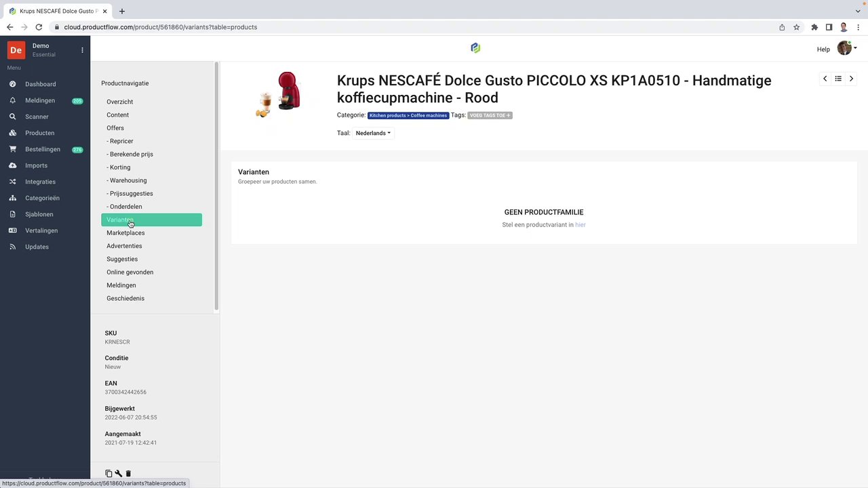Screen dimensions: 868x488
Task: Click the Meldingen bell icon in sidebar
Action: tap(12, 100)
